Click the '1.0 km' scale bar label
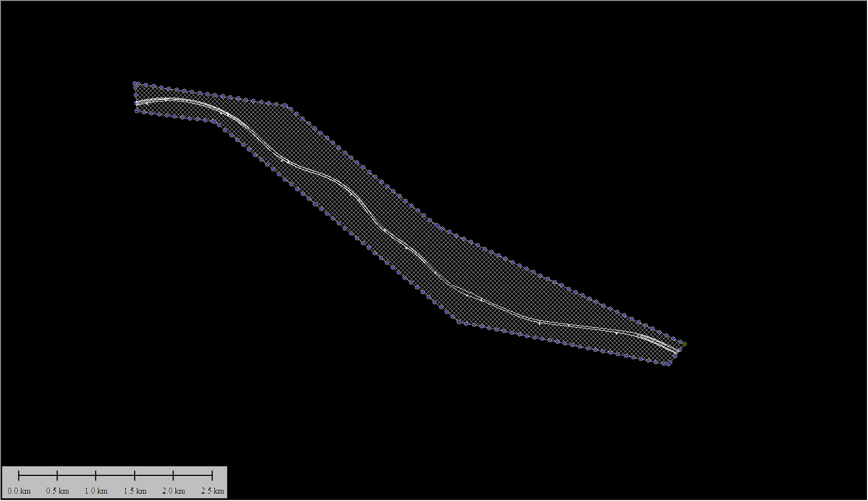The height and width of the screenshot is (501, 868). click(x=96, y=491)
